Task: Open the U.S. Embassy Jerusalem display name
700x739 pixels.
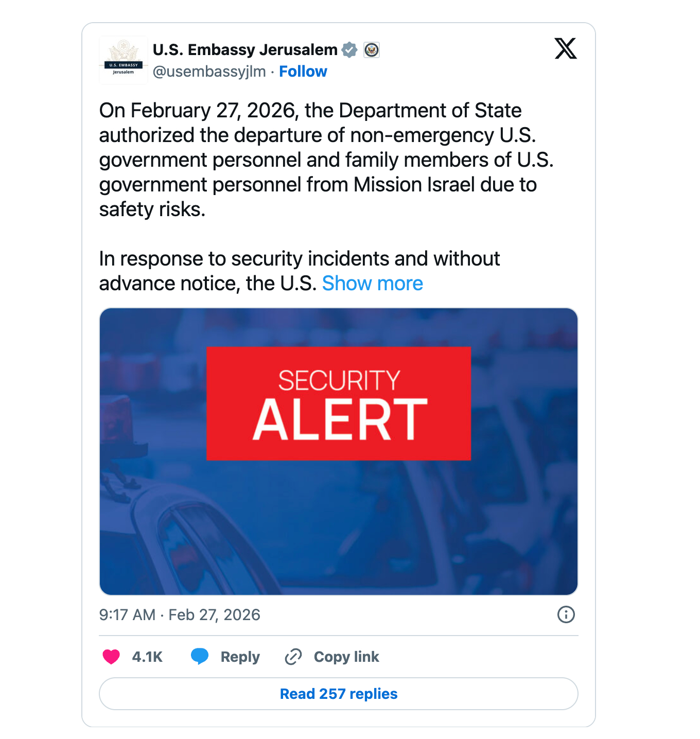Action: pos(245,50)
